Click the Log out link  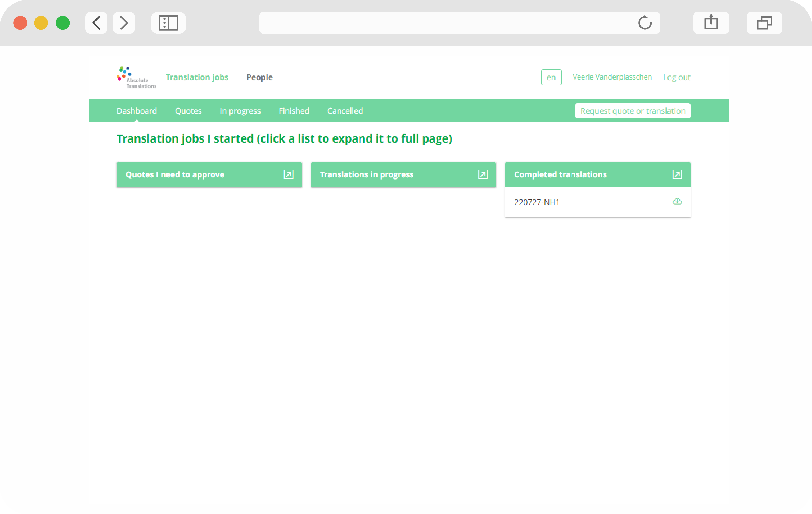pyautogui.click(x=676, y=77)
